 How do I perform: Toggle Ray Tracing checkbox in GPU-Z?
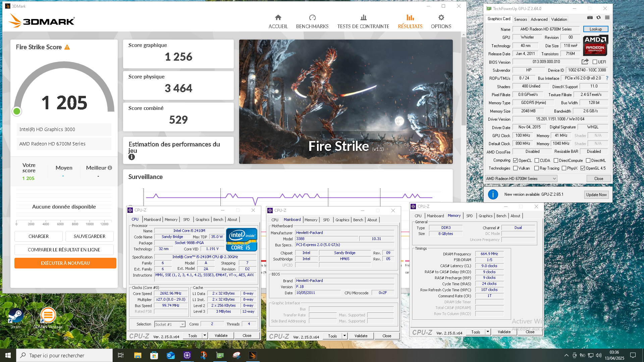click(x=536, y=168)
